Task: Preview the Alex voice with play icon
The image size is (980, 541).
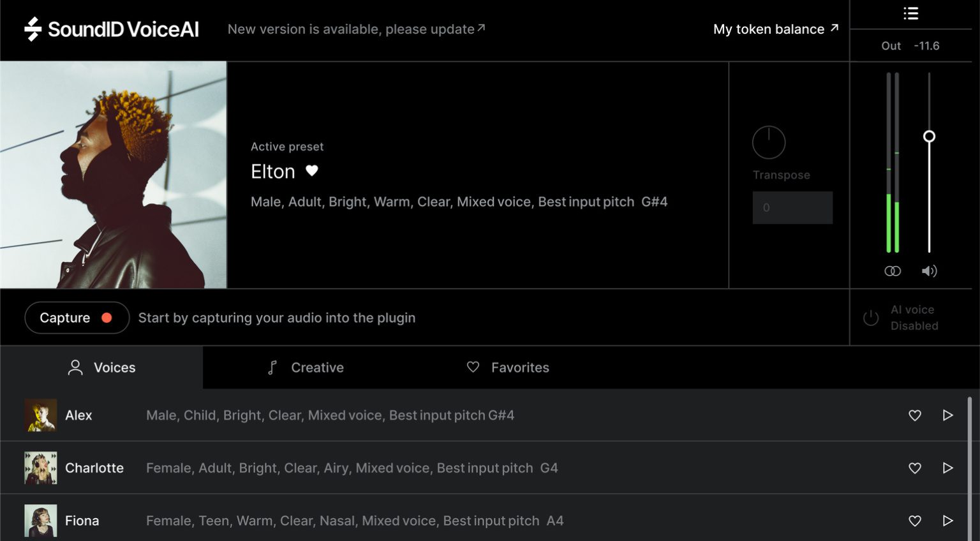Action: click(947, 415)
